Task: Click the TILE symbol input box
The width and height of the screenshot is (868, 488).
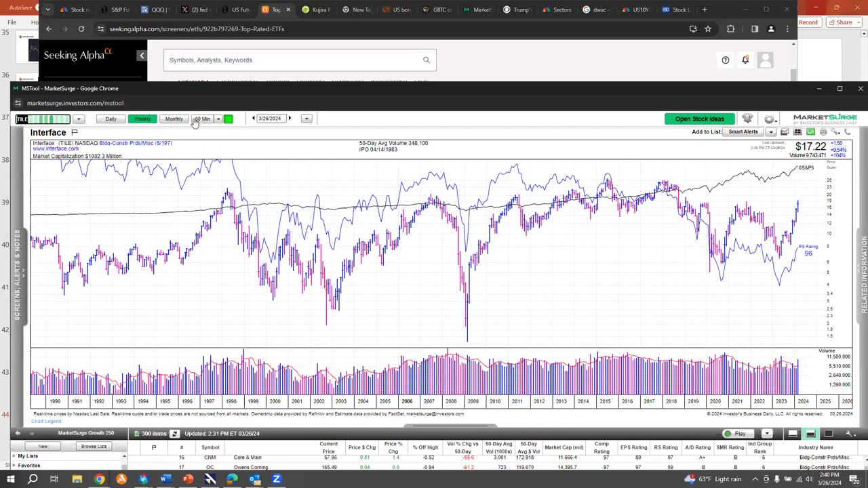Action: (43, 119)
